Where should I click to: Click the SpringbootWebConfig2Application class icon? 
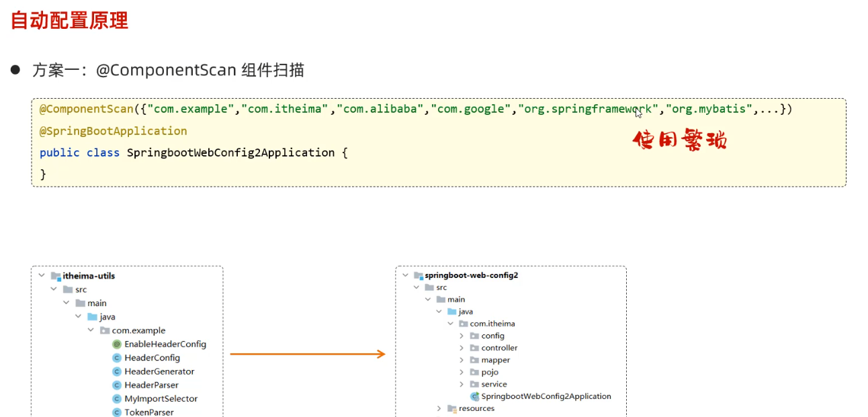point(474,396)
